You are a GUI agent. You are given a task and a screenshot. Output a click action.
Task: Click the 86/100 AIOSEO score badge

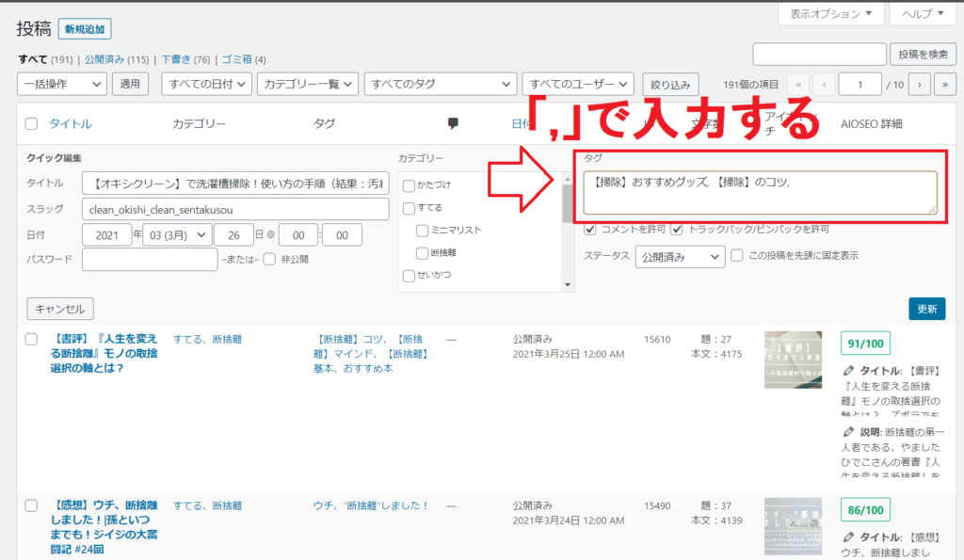point(865,510)
